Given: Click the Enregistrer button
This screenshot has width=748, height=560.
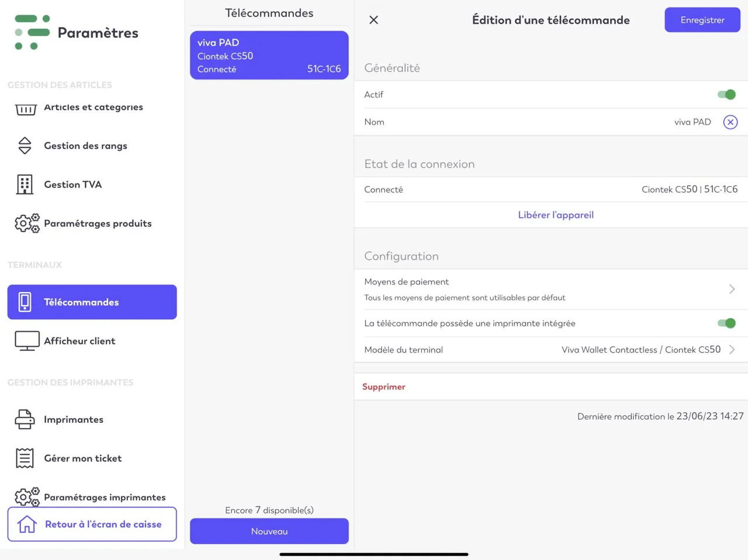Looking at the screenshot, I should click(702, 20).
